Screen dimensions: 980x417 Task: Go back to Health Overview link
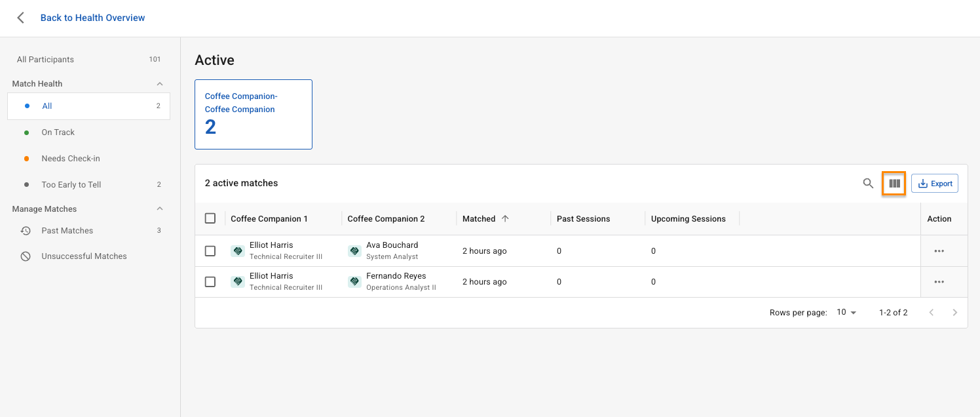[92, 18]
